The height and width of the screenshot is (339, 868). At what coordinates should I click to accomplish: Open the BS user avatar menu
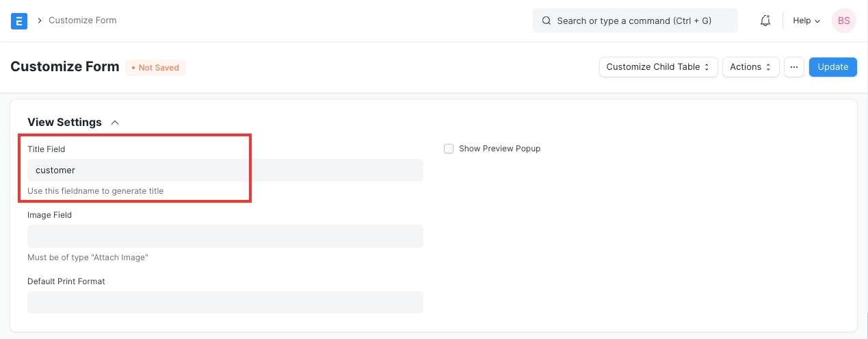click(x=843, y=21)
